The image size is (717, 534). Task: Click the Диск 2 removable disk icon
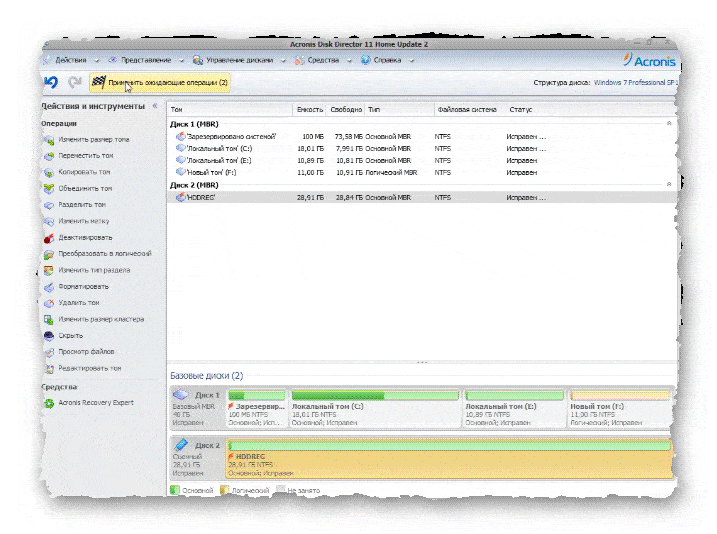click(x=181, y=444)
